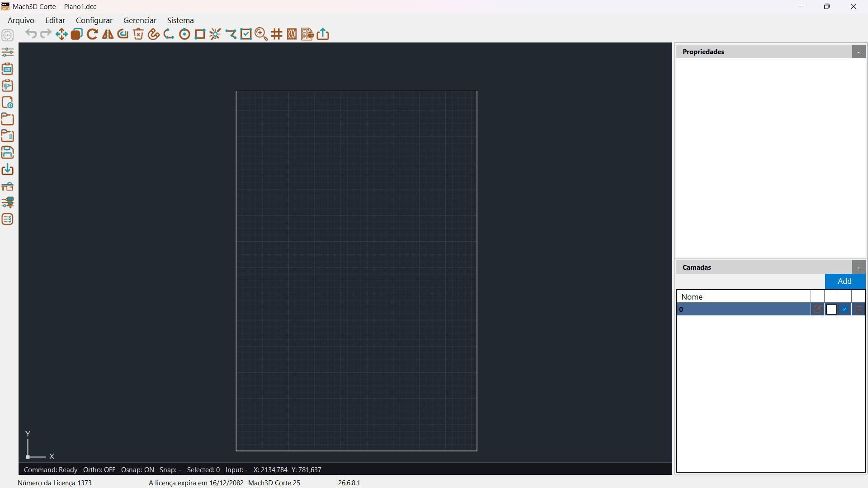Open the Gerenciar menu
Screen dimensions: 868x488
click(140, 20)
